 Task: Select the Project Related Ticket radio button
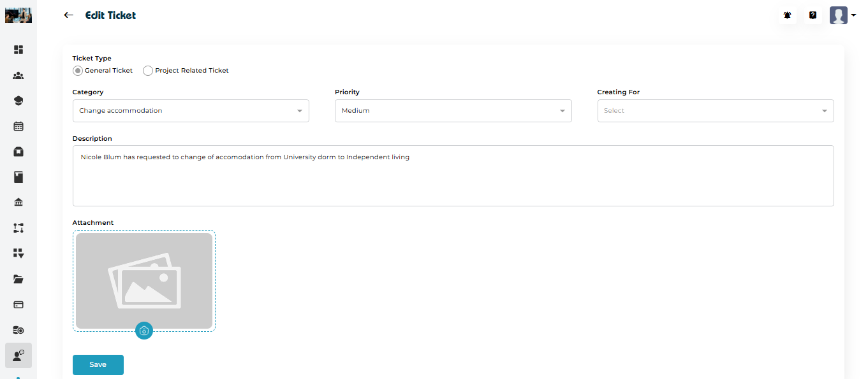[148, 71]
